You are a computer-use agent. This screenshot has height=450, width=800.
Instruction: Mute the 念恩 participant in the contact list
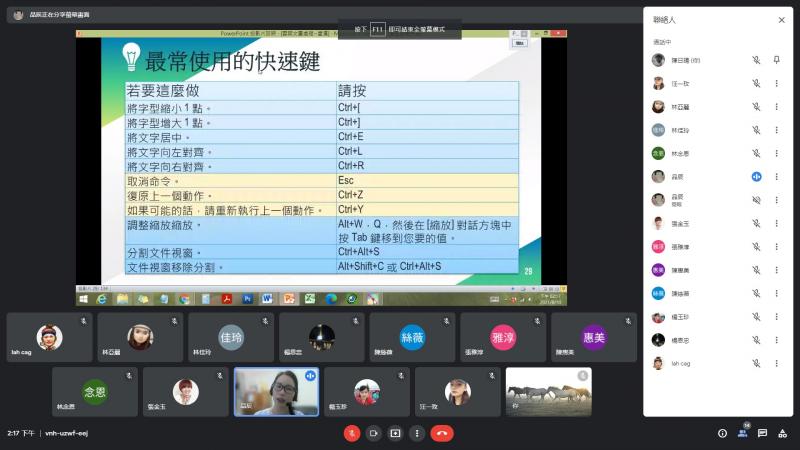pyautogui.click(x=756, y=153)
